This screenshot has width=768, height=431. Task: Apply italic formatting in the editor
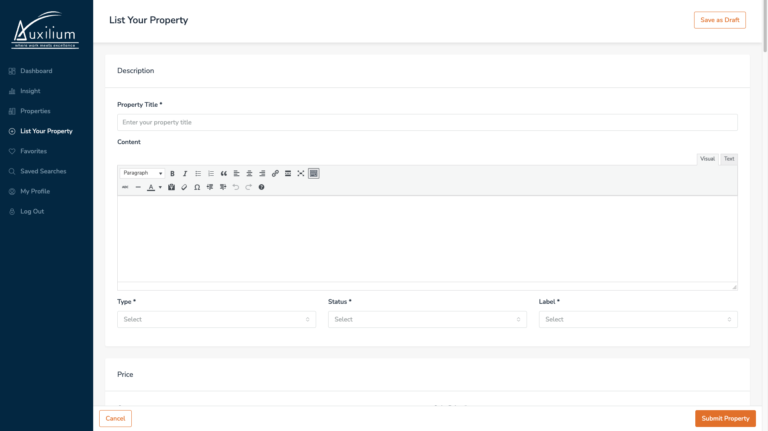click(x=185, y=173)
